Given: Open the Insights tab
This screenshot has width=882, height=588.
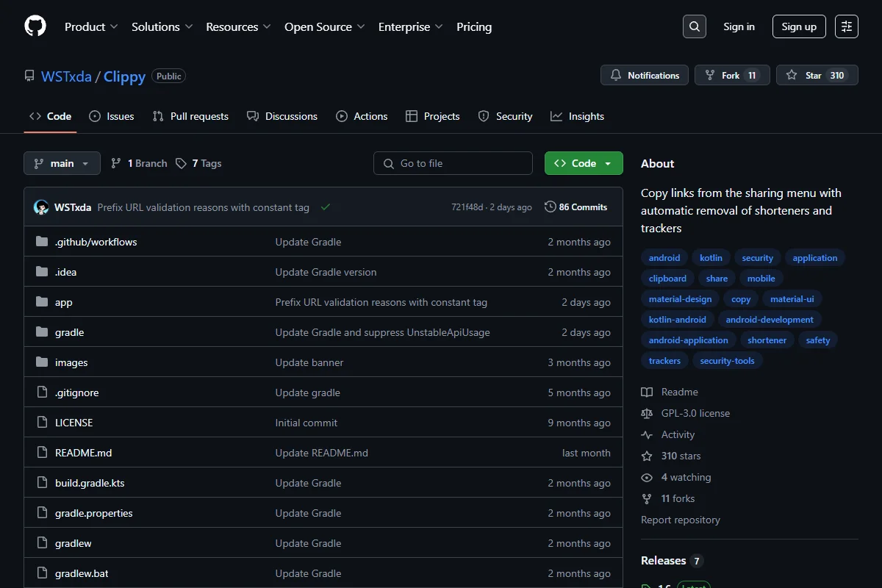Looking at the screenshot, I should click(x=578, y=116).
